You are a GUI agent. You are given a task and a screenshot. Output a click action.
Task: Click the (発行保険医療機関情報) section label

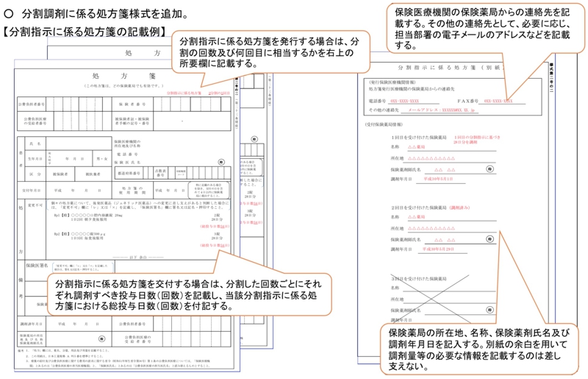click(x=392, y=82)
